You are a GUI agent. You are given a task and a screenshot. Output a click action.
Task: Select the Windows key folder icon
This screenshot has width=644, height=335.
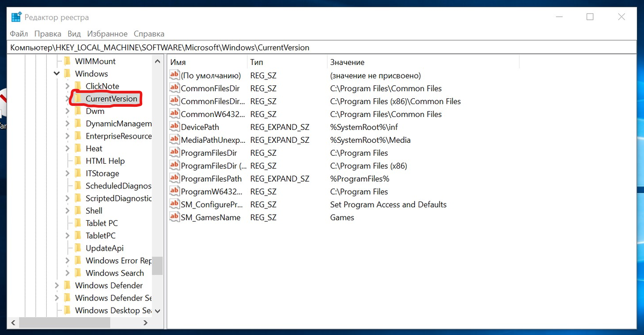(67, 74)
